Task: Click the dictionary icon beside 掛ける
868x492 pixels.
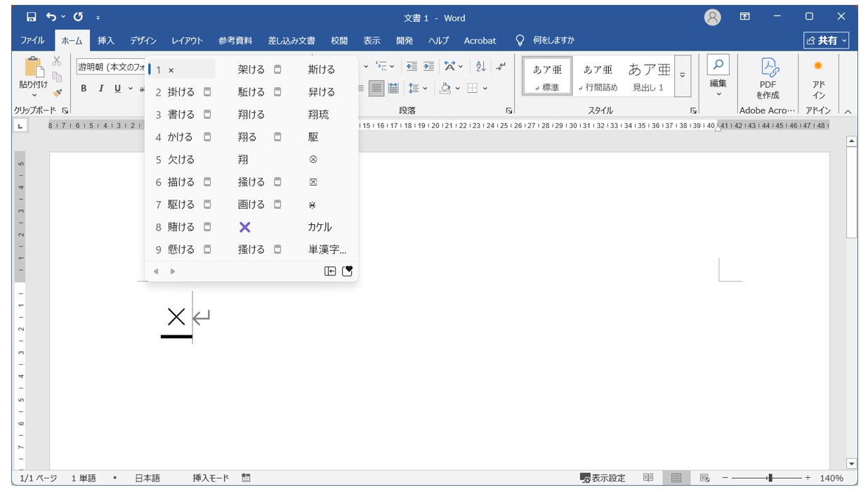Action: pos(207,92)
